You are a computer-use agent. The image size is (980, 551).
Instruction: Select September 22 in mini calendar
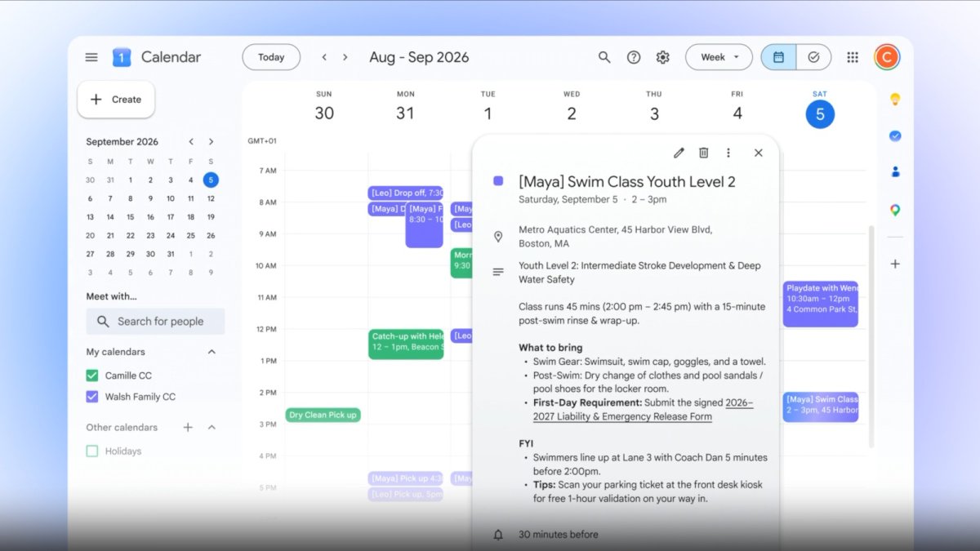(x=131, y=235)
